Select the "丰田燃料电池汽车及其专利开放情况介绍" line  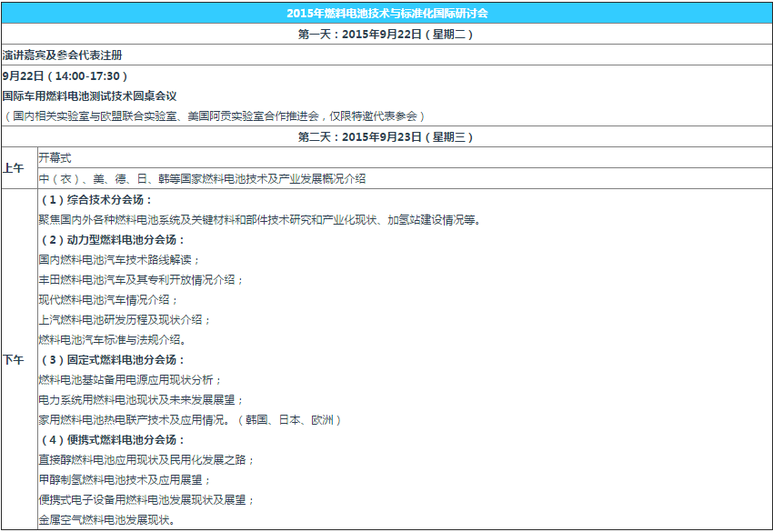pyautogui.click(x=141, y=280)
